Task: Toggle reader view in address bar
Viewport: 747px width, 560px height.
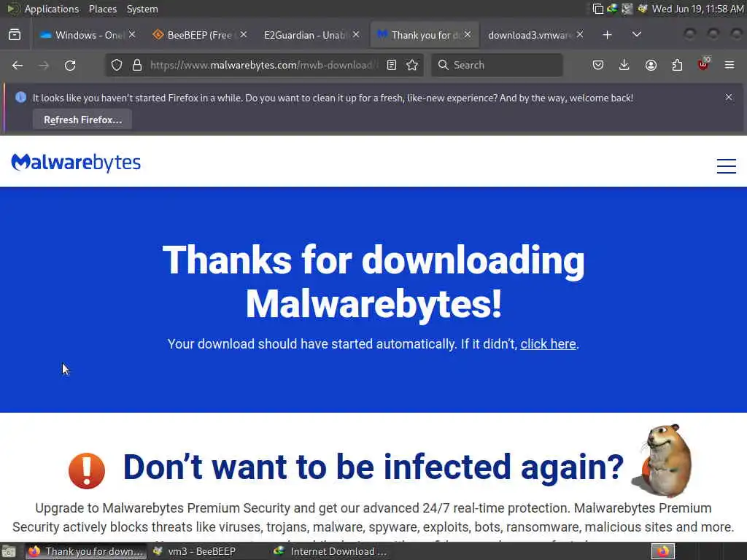Action: click(392, 65)
